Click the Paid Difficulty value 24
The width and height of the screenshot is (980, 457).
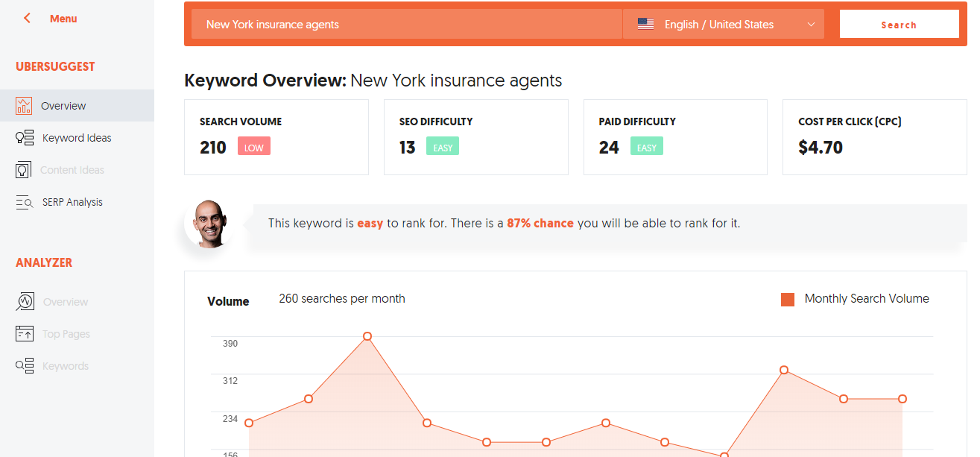[609, 148]
